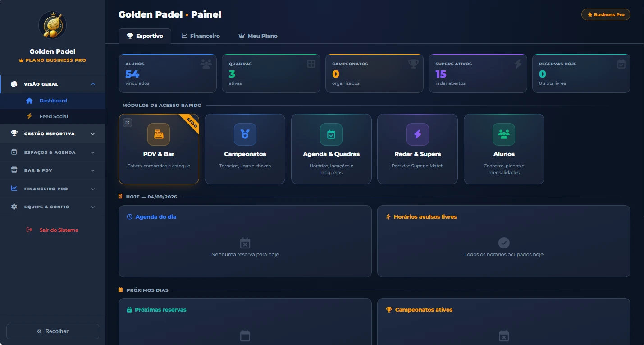Image resolution: width=644 pixels, height=345 pixels.
Task: Click the trophy icon beside Gestão Esportiva
Action: [14, 133]
